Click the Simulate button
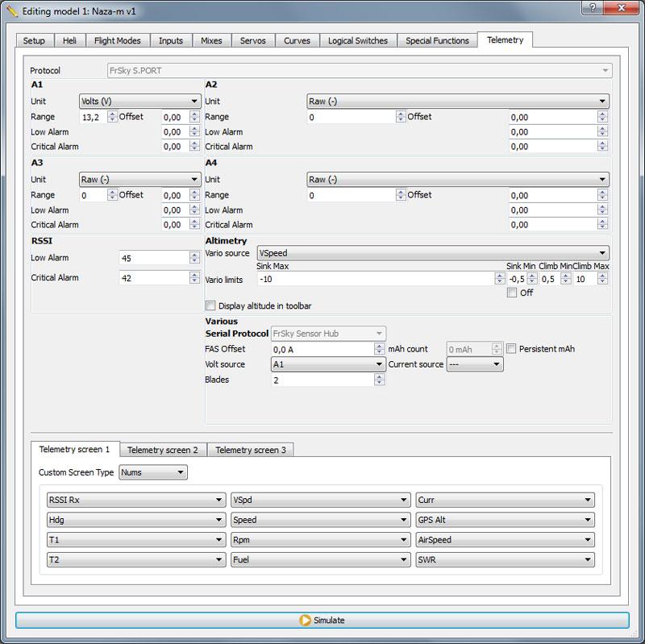 coord(322,620)
